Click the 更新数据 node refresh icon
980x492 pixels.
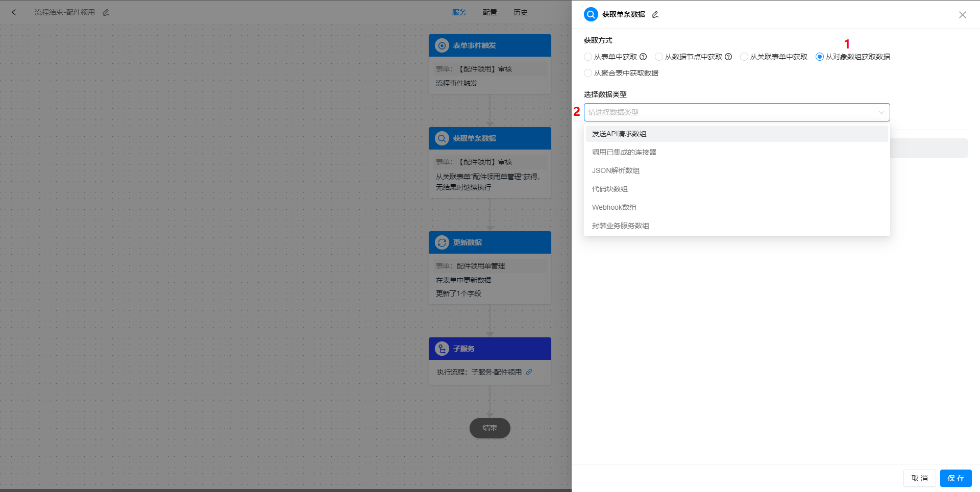click(442, 242)
